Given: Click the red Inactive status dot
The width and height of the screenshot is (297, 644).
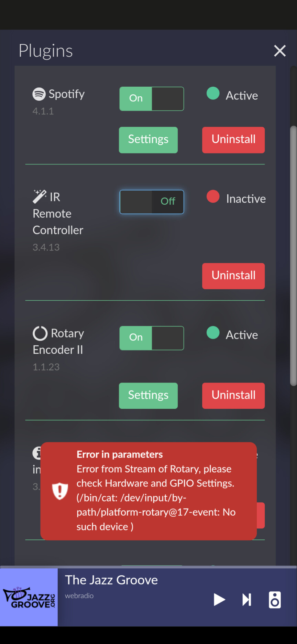Looking at the screenshot, I should [213, 196].
